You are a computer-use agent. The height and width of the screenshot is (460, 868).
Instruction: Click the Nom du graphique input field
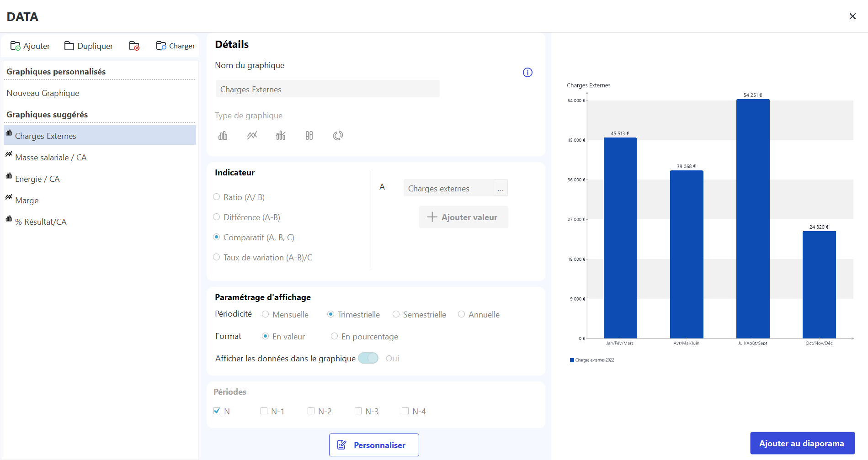pos(327,89)
